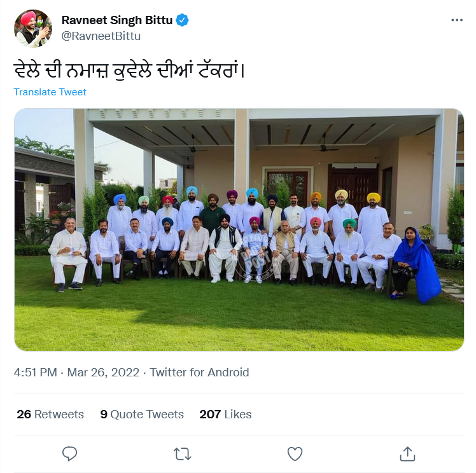Click the 4:51 PM timestamp
Image resolution: width=476 pixels, height=473 pixels.
(x=36, y=373)
